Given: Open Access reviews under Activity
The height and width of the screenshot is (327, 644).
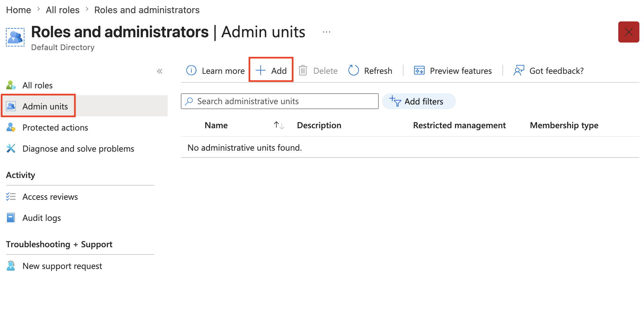Looking at the screenshot, I should 50,197.
